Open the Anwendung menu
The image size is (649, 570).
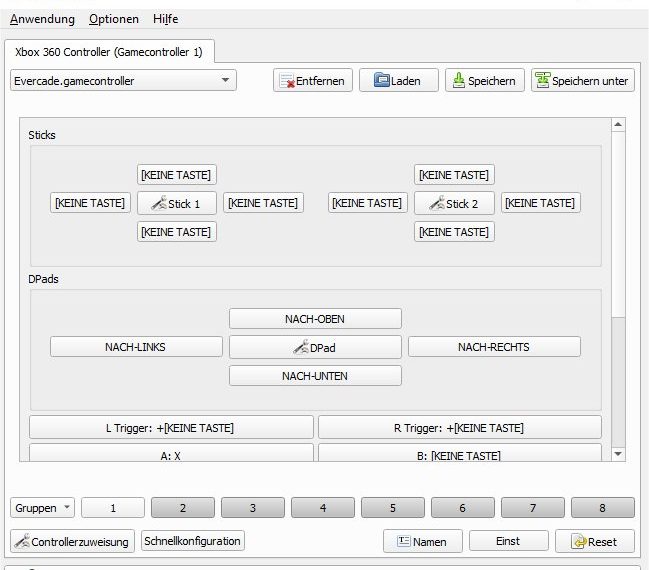click(x=42, y=19)
